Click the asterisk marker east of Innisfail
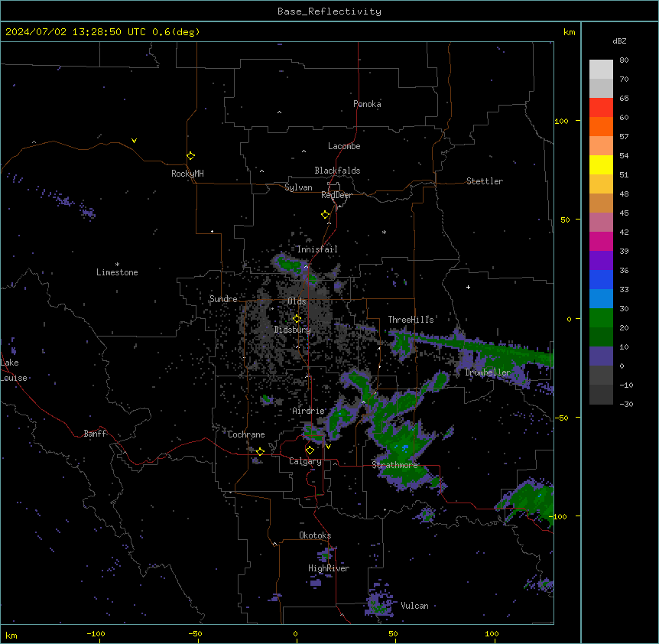 tap(384, 232)
